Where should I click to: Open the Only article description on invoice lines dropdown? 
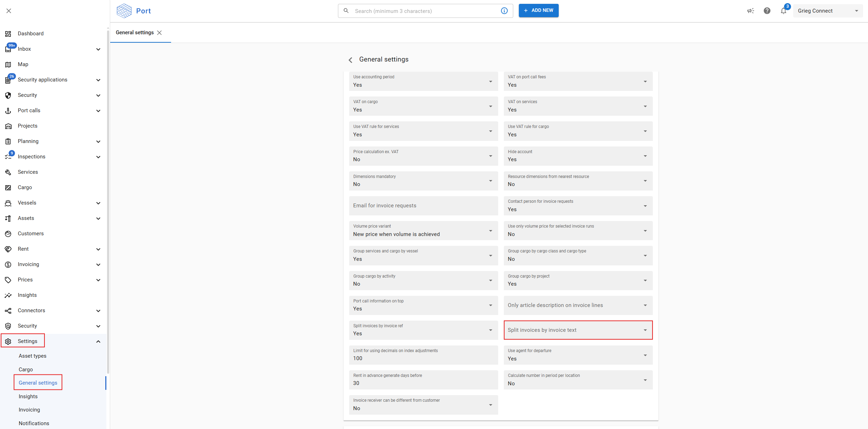578,305
